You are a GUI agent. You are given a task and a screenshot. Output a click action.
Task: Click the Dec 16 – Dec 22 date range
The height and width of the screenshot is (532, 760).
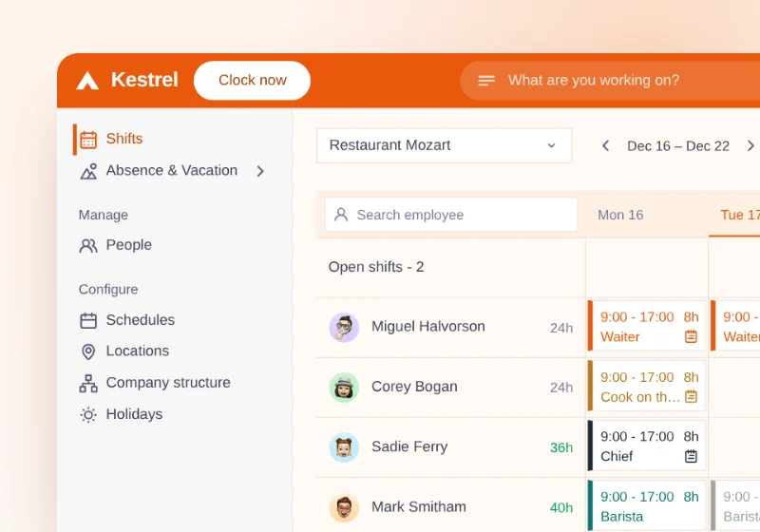click(x=678, y=146)
